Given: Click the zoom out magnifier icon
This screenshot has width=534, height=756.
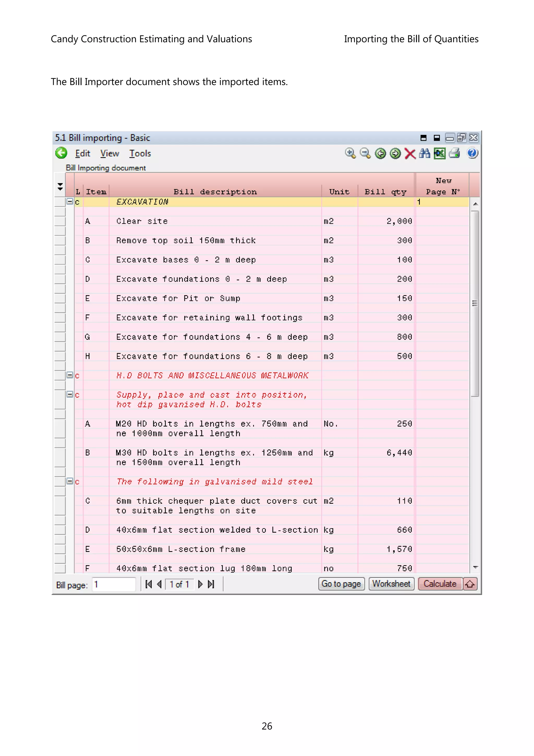Looking at the screenshot, I should pos(365,153).
